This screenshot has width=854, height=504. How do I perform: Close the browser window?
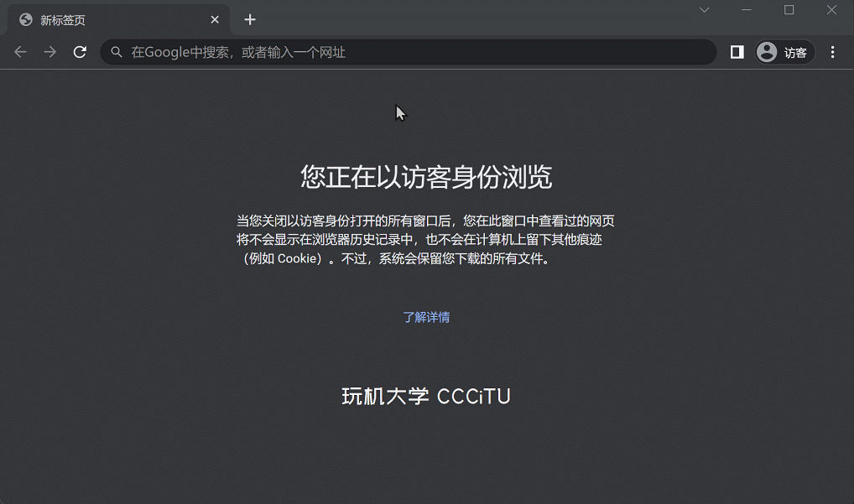831,10
